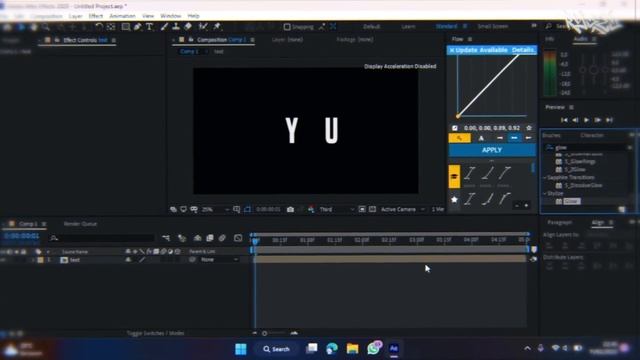Click the motion blur icon in timeline
The height and width of the screenshot is (360, 640).
point(222,238)
